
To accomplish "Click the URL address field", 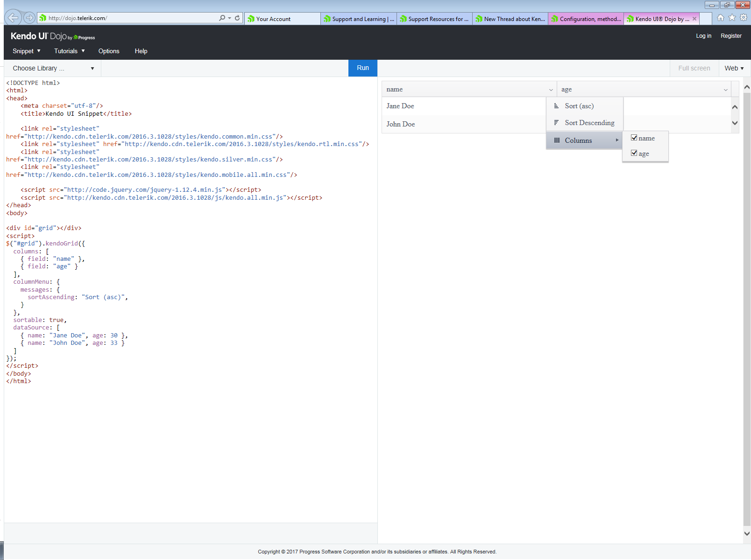I will coord(131,18).
